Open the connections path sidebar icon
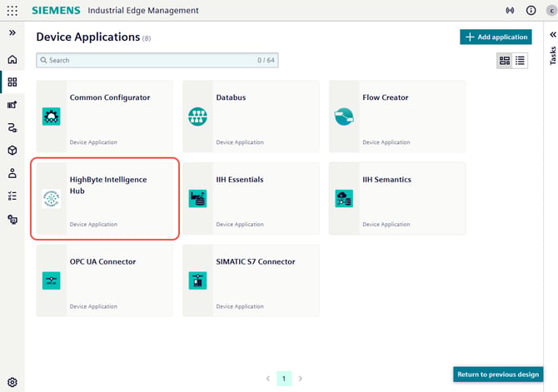Viewport: 558px width, 392px height. (x=12, y=127)
